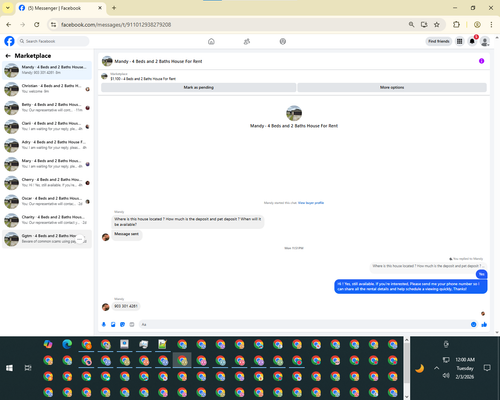Show hidden system tray icons chevron

(436, 368)
